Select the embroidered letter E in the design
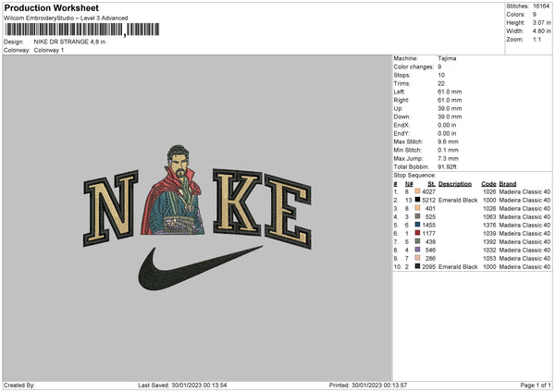The image size is (555, 392). pos(288,211)
